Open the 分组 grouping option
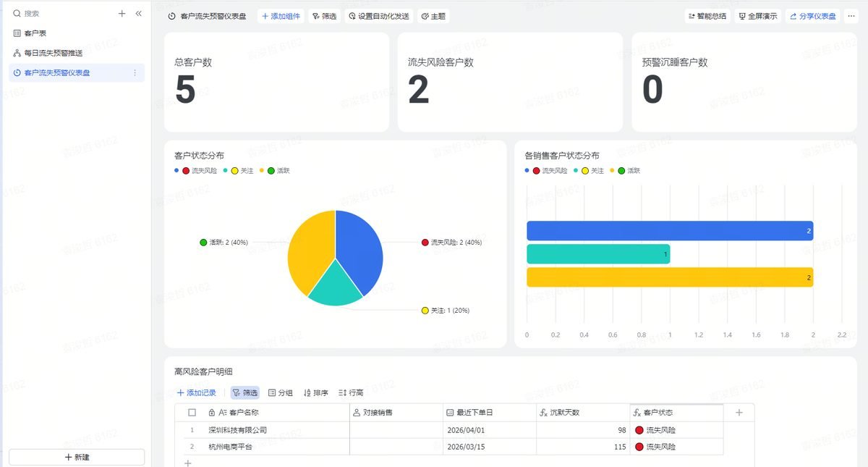 [281, 392]
